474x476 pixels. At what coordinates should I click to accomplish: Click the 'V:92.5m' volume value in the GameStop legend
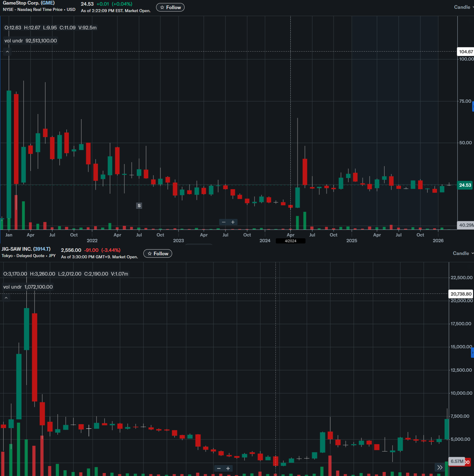click(88, 28)
